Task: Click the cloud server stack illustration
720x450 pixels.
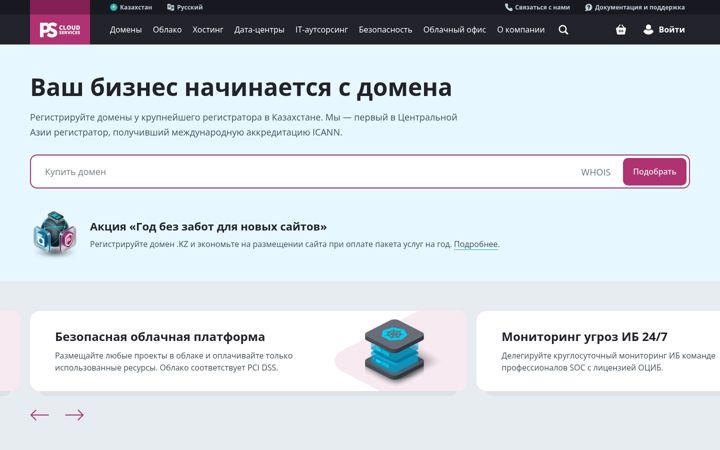Action: [394, 349]
